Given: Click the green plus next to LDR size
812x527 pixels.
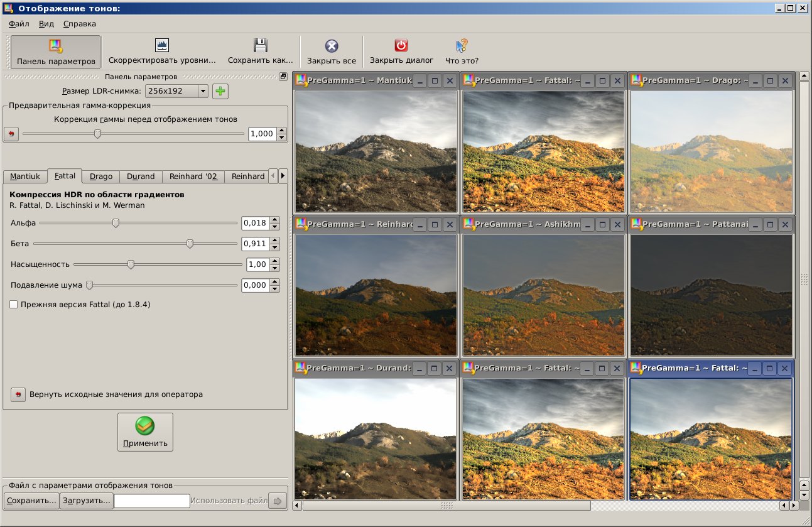Looking at the screenshot, I should 220,91.
